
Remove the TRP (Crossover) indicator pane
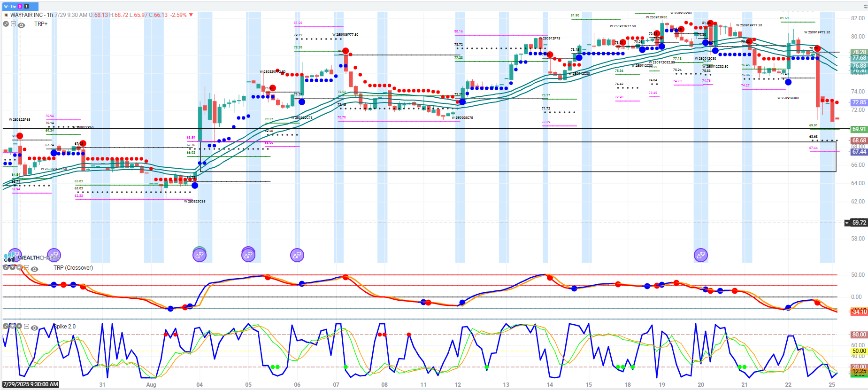pyautogui.click(x=6, y=267)
